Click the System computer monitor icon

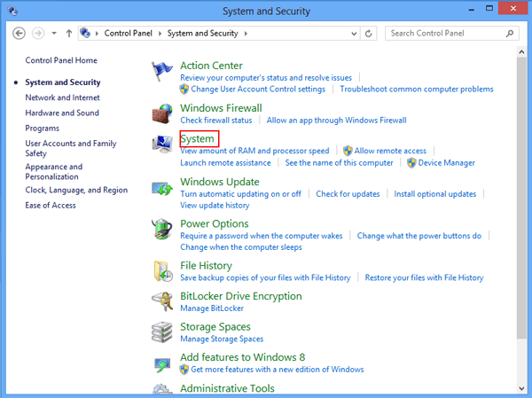(x=162, y=144)
